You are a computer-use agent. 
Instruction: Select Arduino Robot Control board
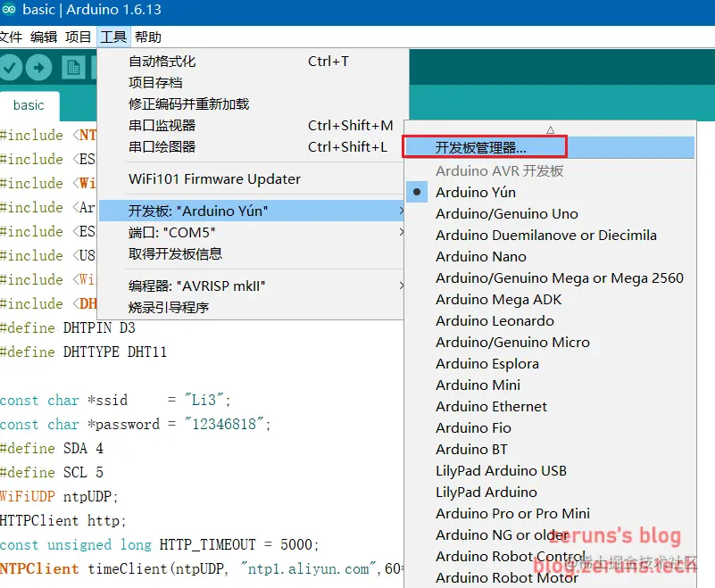(x=550, y=557)
